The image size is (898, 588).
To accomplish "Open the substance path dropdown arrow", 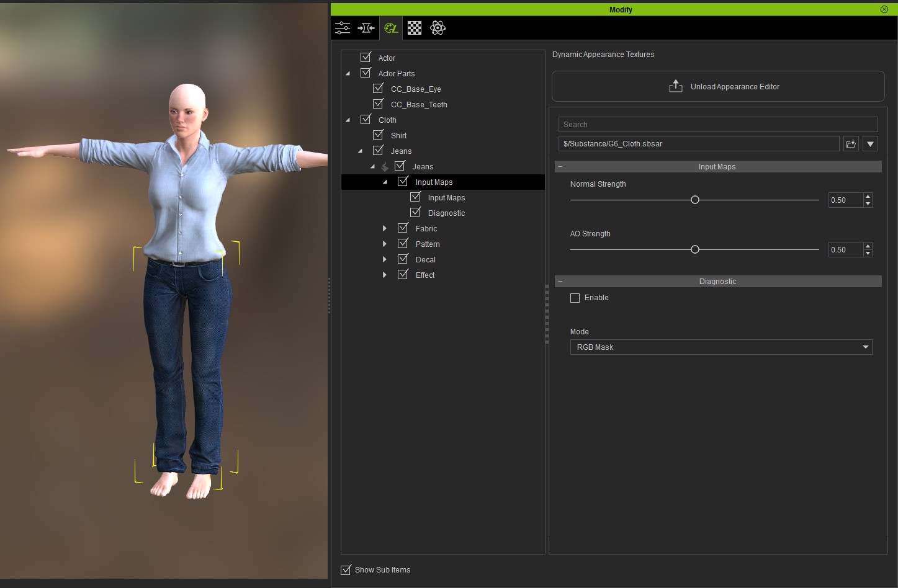I will tap(870, 144).
